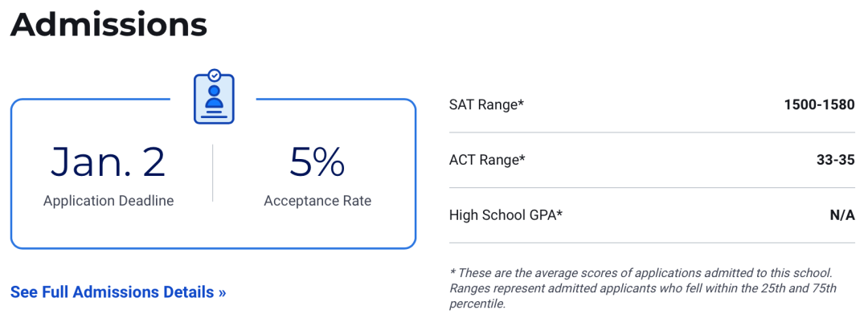Screen dimensions: 868x318
Task: Click the ACT Range label
Action: click(487, 160)
